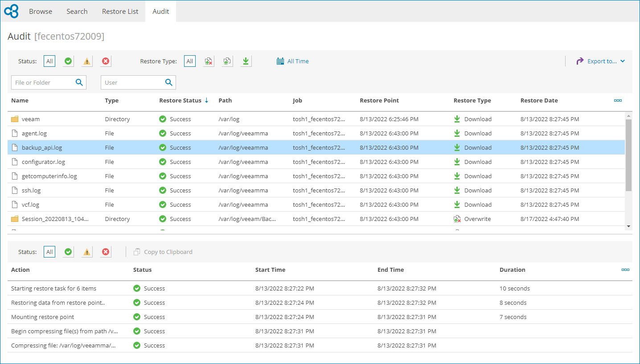Image resolution: width=640 pixels, height=364 pixels.
Task: Toggle the All status filter in action log
Action: coord(49,252)
